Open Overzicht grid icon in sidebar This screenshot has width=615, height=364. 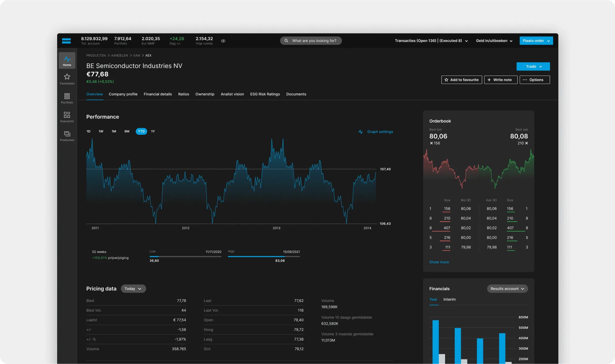point(67,117)
